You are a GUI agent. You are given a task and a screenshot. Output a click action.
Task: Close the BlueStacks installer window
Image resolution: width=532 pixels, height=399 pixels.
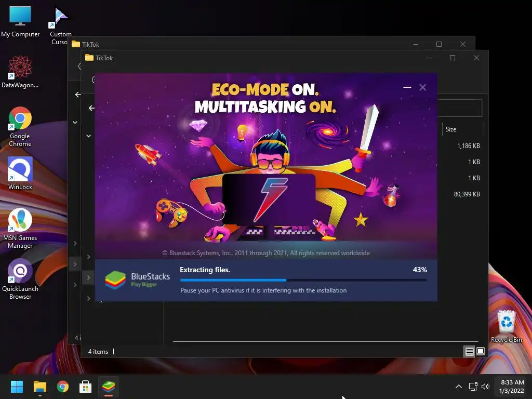tap(422, 87)
